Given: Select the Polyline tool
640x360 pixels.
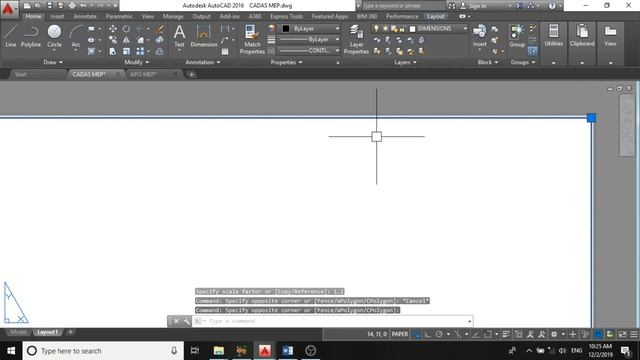Looking at the screenshot, I should [31, 36].
